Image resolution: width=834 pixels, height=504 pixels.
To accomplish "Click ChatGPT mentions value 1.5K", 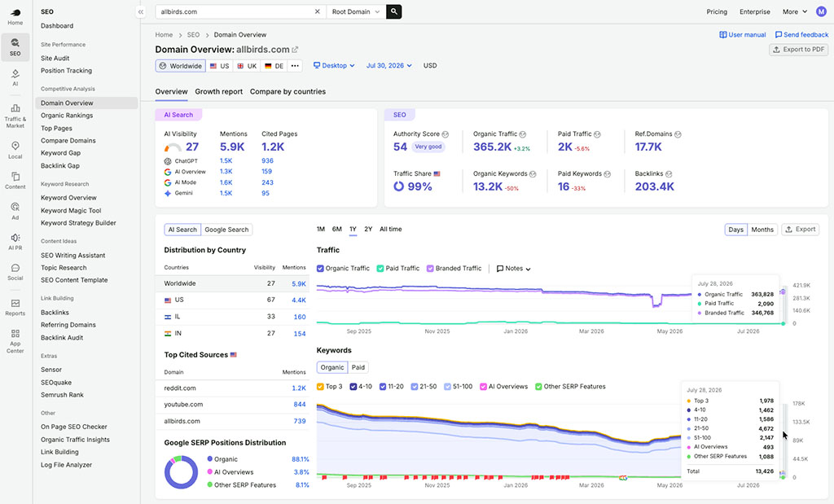I will click(x=226, y=160).
